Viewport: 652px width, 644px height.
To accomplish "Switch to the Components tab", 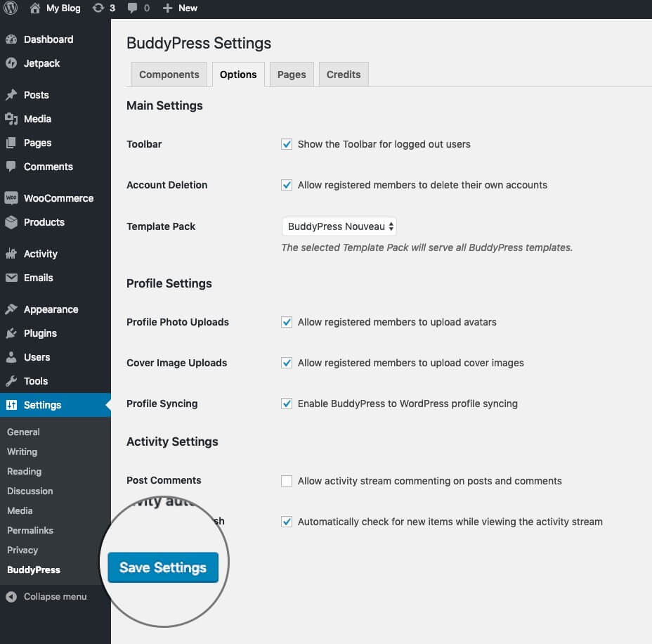I will click(169, 75).
